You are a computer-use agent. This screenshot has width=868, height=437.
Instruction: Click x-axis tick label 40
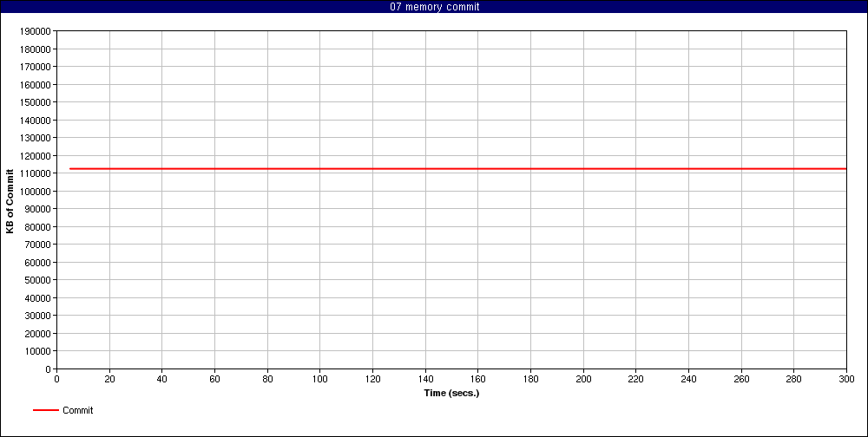162,379
